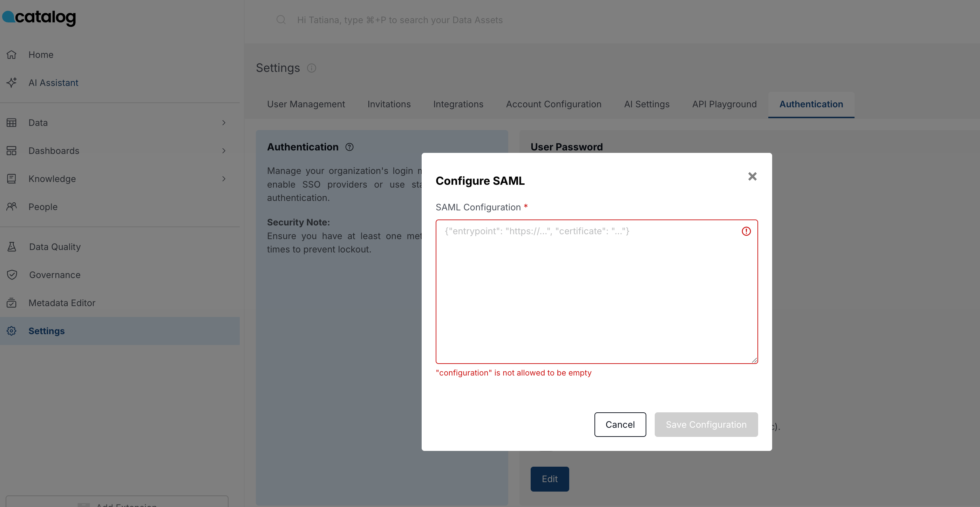The width and height of the screenshot is (980, 507).
Task: Expand the Dashboards sidebar section
Action: click(x=224, y=151)
